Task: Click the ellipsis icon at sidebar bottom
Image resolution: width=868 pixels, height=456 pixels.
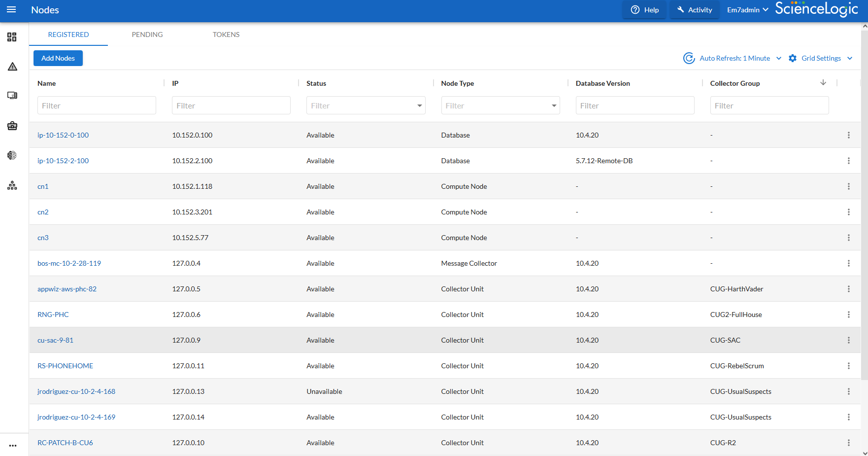Action: click(x=13, y=445)
